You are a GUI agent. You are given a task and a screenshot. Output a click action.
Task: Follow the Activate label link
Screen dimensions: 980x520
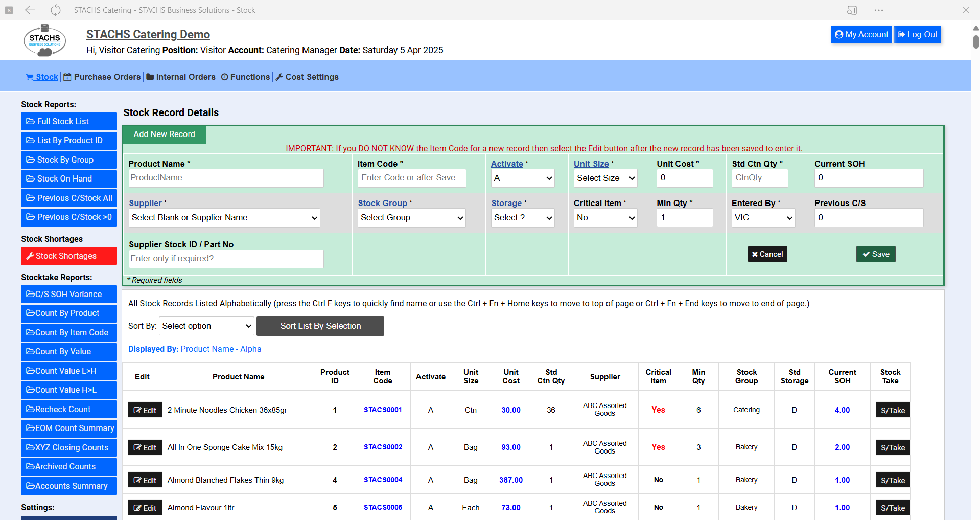click(507, 164)
